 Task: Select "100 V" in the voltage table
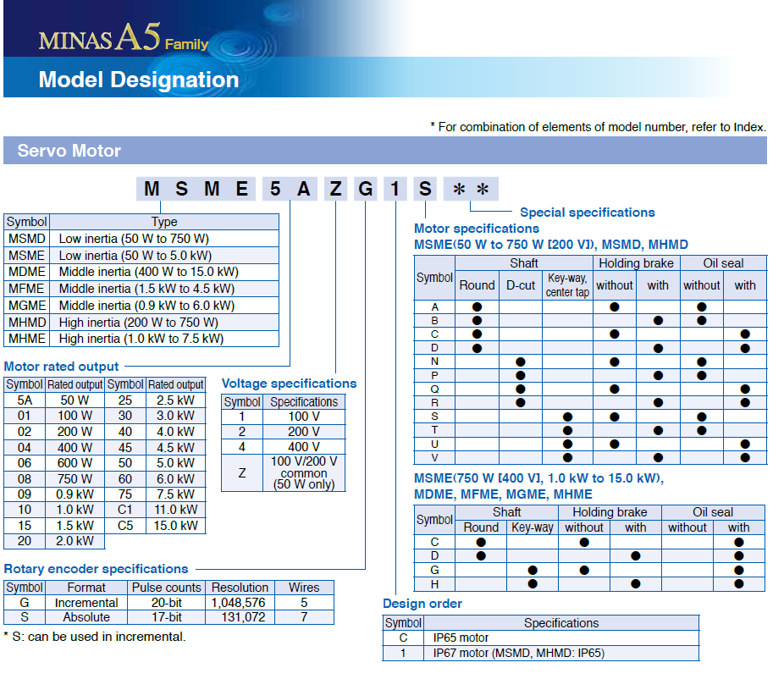pos(304,417)
